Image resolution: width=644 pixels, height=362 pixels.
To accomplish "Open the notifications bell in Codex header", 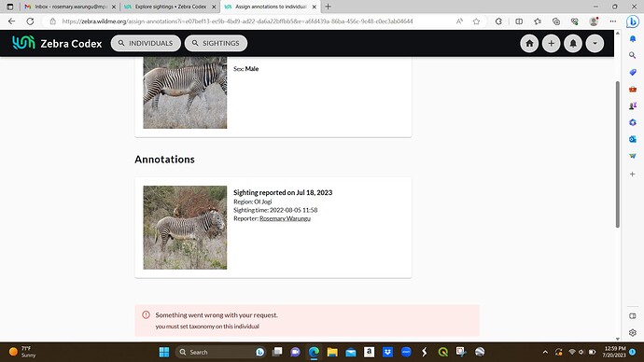I will (573, 43).
